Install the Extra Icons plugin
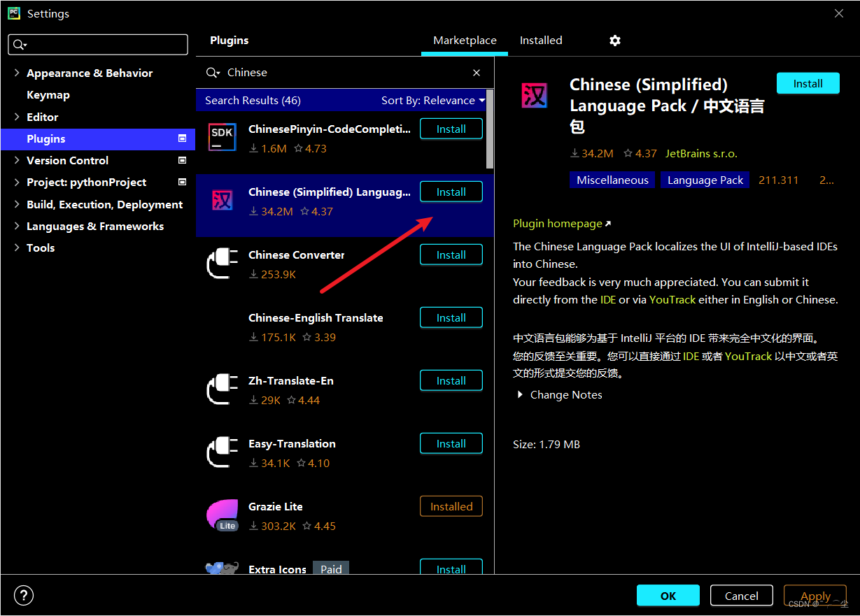Viewport: 860px width, 616px height. (451, 567)
